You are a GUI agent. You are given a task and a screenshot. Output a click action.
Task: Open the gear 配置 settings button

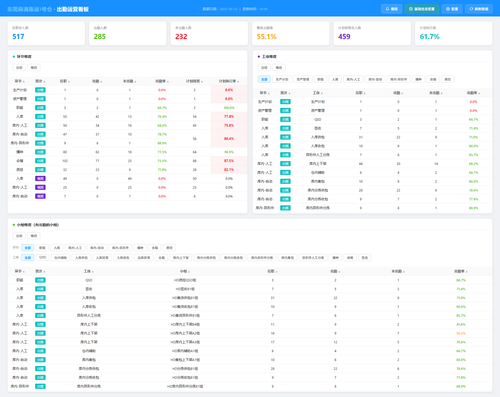(452, 9)
